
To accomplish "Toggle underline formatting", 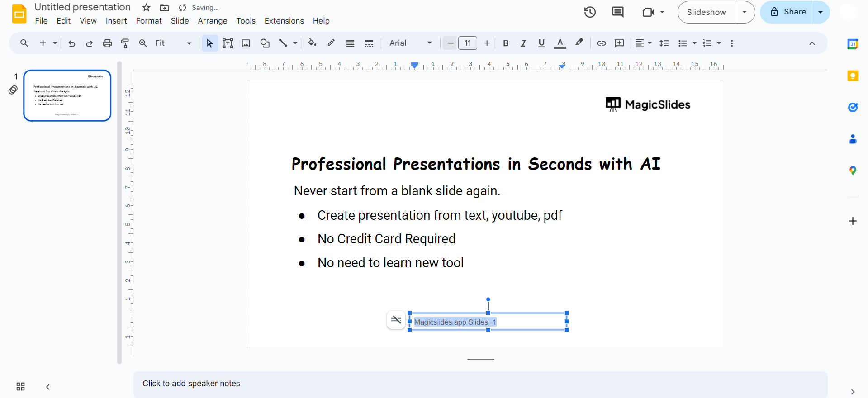I will [541, 43].
